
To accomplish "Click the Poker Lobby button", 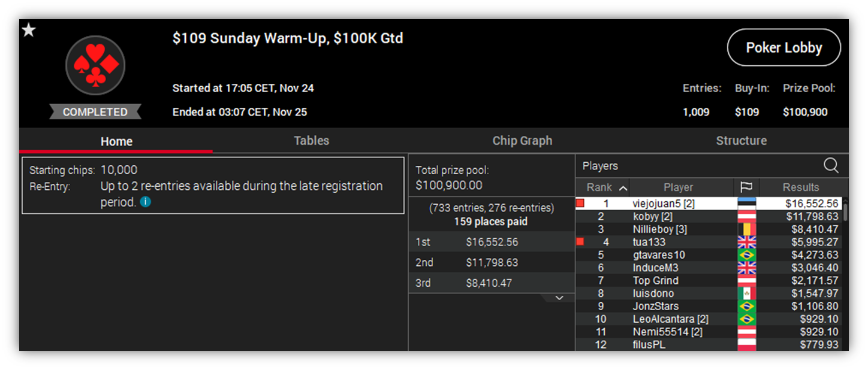I will click(x=783, y=48).
